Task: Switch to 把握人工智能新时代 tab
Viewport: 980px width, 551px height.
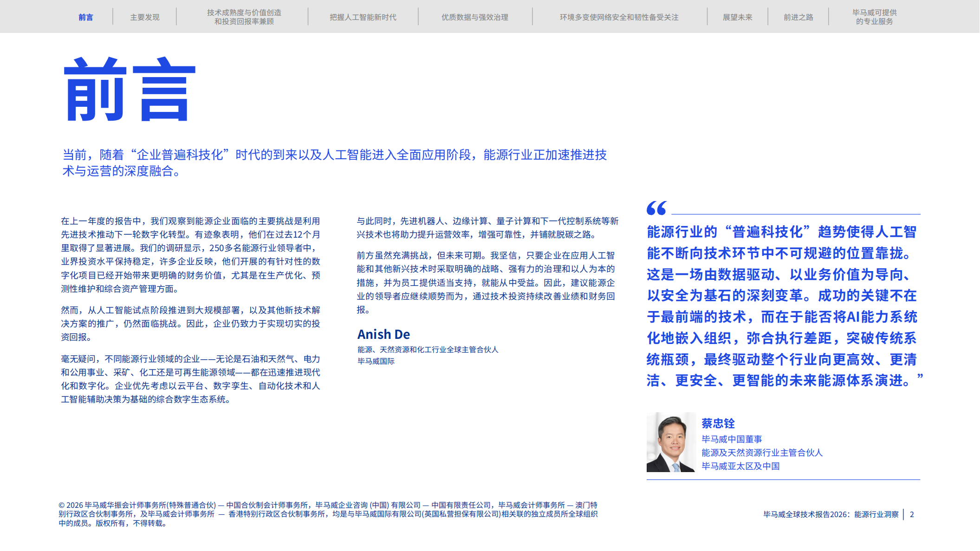Action: [x=363, y=17]
